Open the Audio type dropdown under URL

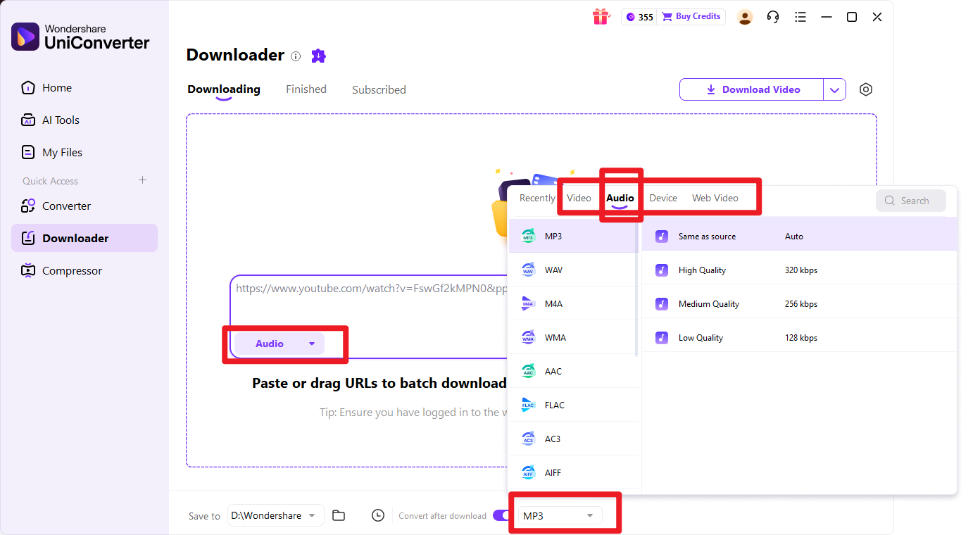279,344
